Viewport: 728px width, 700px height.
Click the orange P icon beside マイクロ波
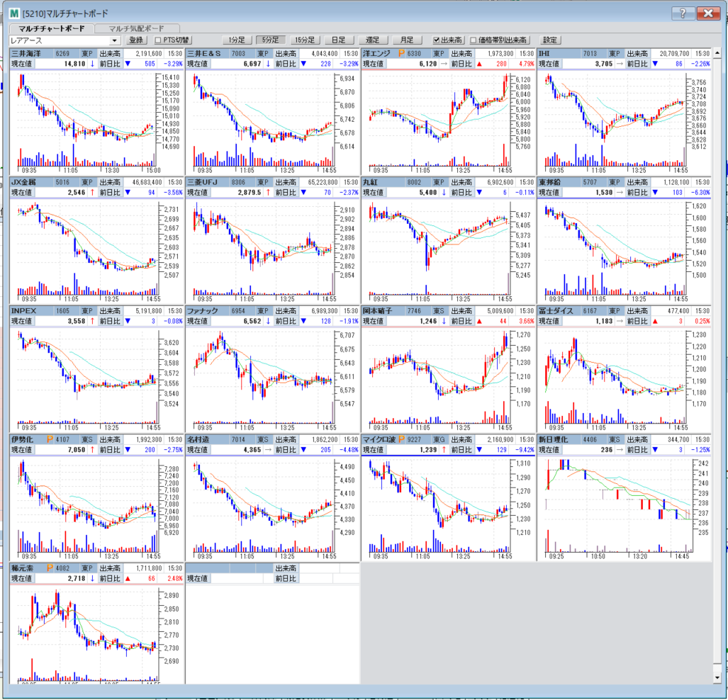[401, 439]
